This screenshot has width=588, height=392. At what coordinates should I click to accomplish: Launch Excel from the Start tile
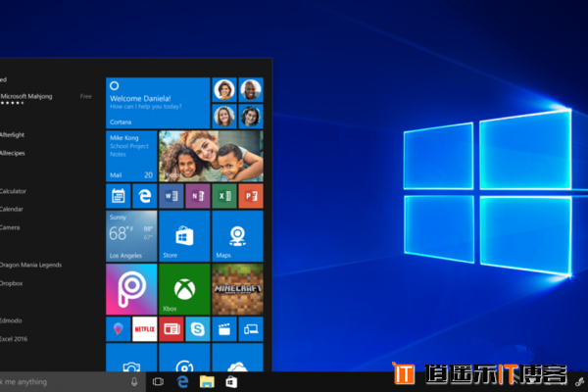point(224,196)
